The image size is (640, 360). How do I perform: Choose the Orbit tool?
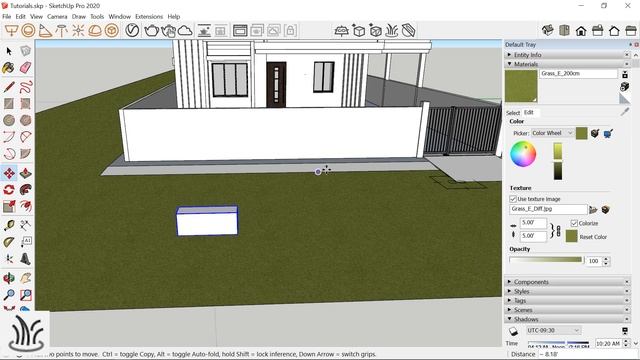point(9,278)
